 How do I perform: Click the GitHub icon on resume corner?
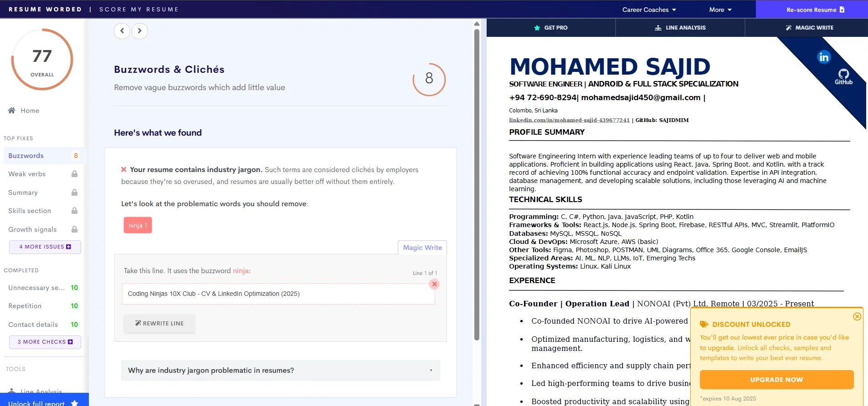(843, 76)
